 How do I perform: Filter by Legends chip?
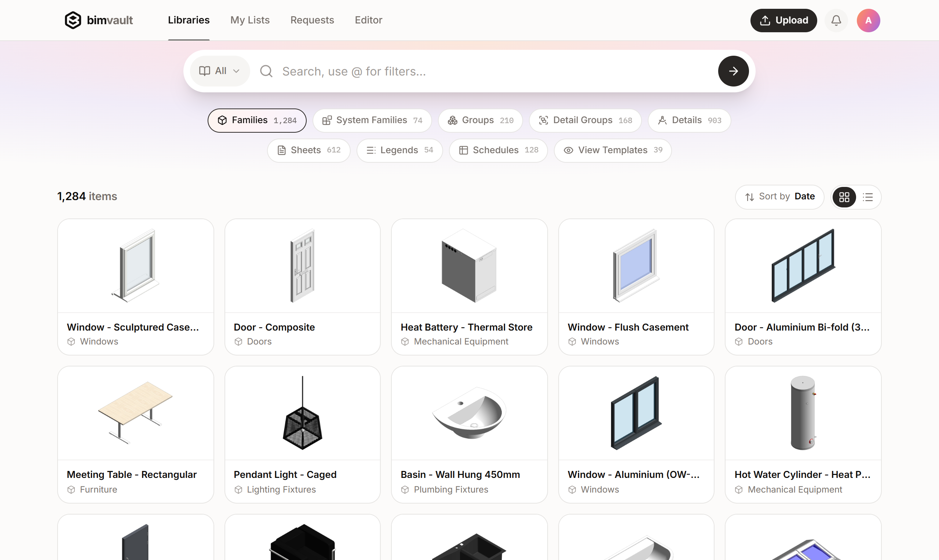point(399,151)
